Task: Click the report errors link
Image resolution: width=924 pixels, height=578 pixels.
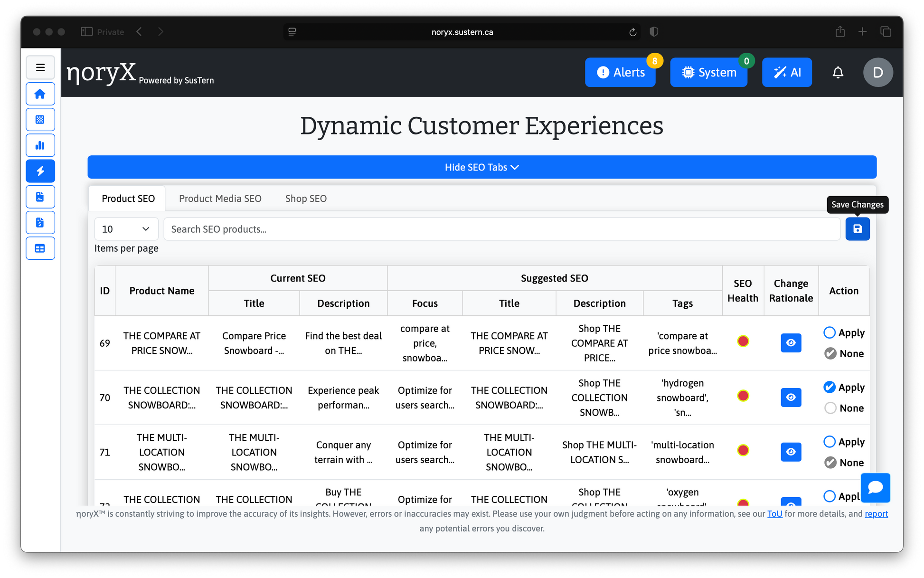Action: (876, 514)
